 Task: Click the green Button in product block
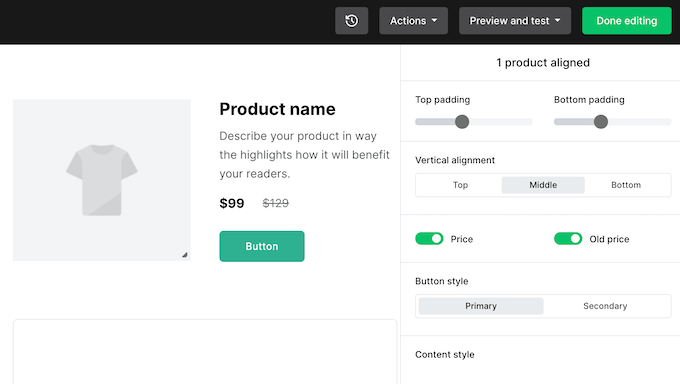[262, 246]
